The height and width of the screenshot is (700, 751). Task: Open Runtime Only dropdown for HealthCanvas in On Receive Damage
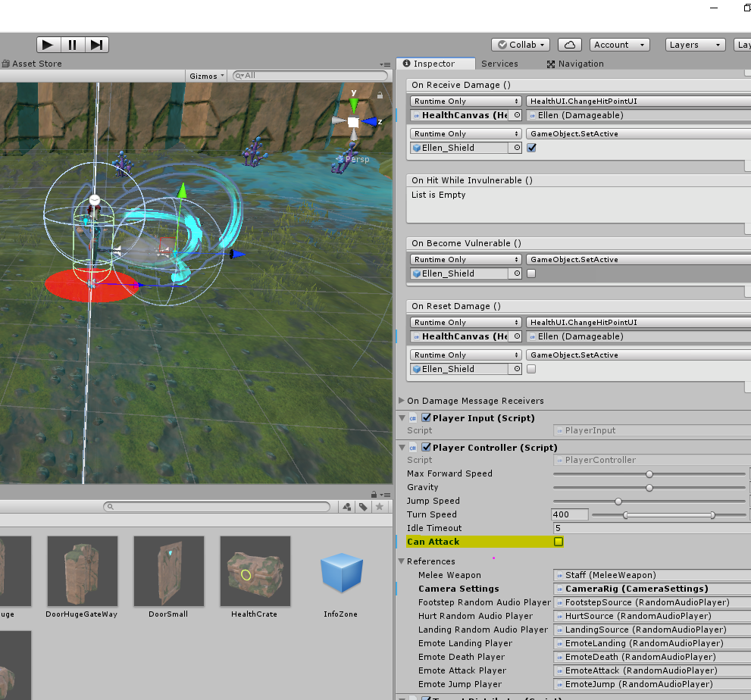pos(465,101)
